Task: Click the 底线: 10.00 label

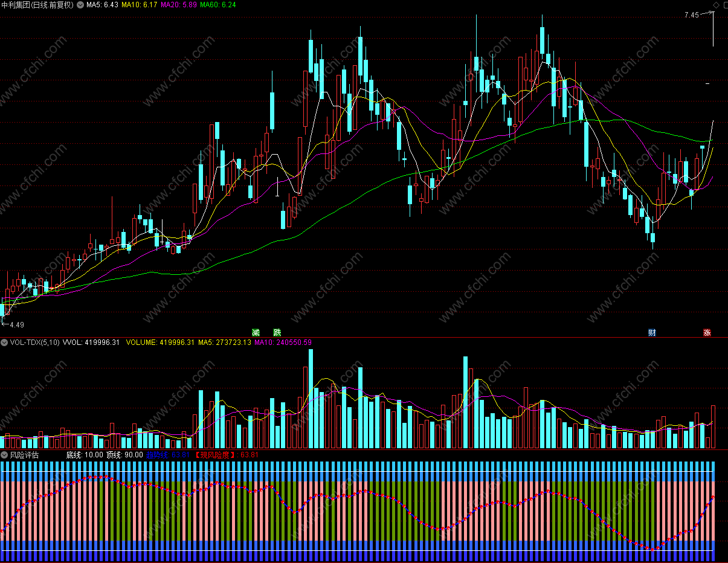Action: pos(85,455)
